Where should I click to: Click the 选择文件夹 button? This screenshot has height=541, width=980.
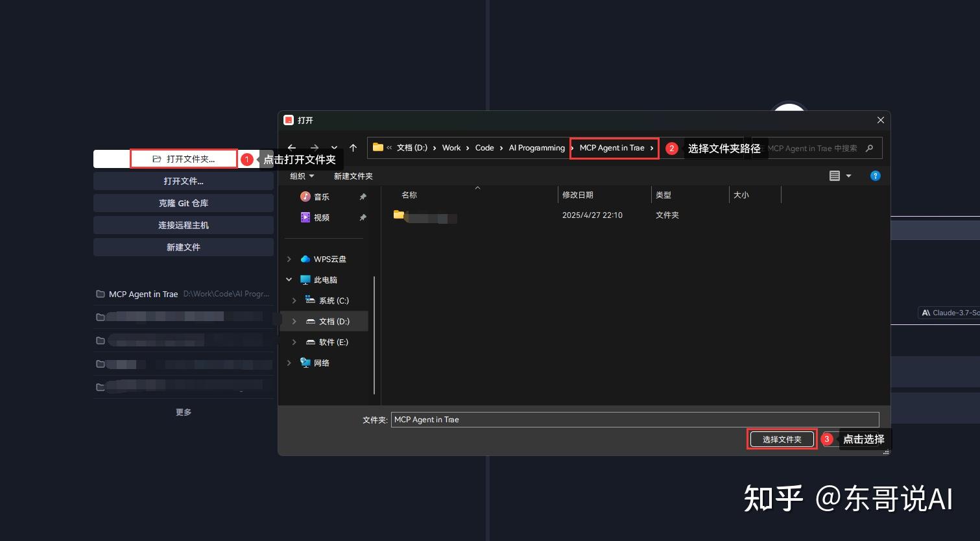click(782, 439)
